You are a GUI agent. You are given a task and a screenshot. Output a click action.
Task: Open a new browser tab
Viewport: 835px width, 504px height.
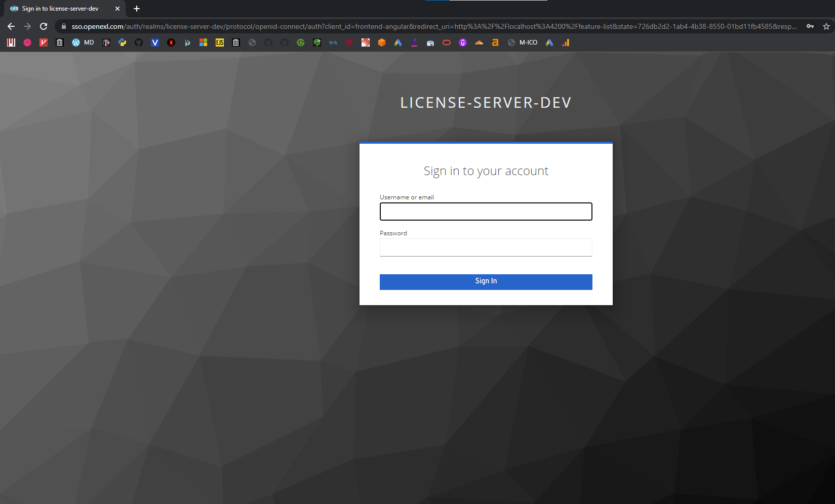136,9
